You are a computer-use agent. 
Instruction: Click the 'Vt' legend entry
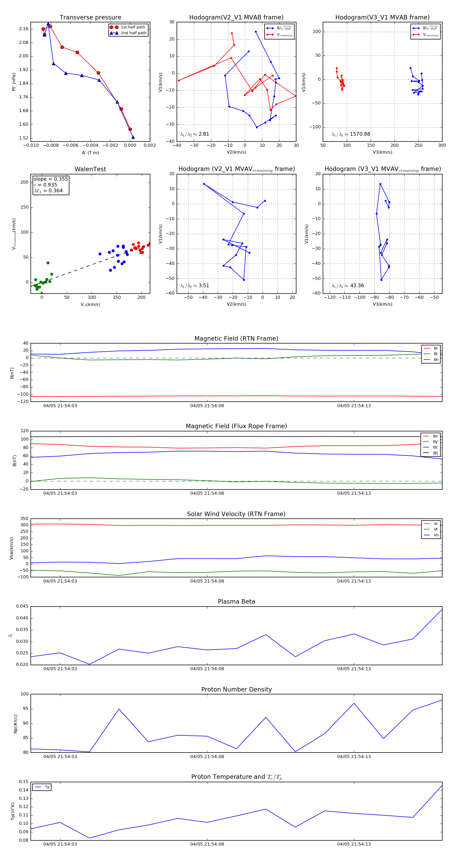click(x=431, y=529)
